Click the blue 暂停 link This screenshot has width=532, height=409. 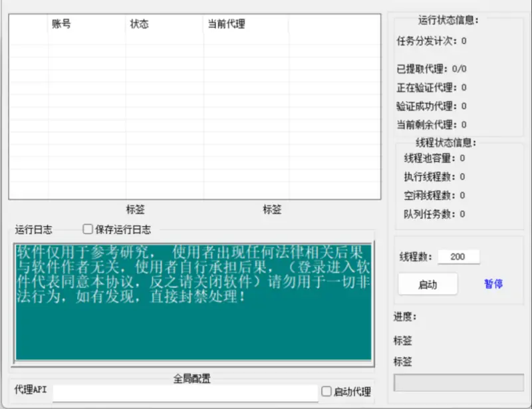click(x=493, y=284)
